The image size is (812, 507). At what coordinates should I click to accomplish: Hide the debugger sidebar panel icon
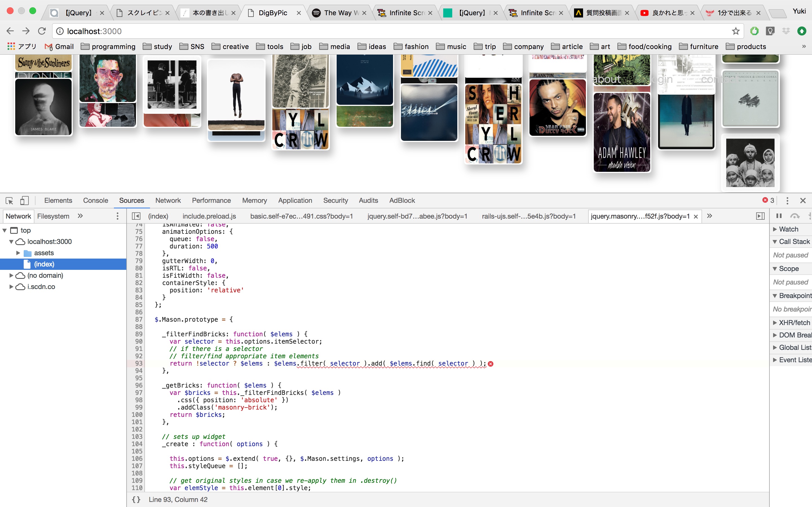click(760, 216)
